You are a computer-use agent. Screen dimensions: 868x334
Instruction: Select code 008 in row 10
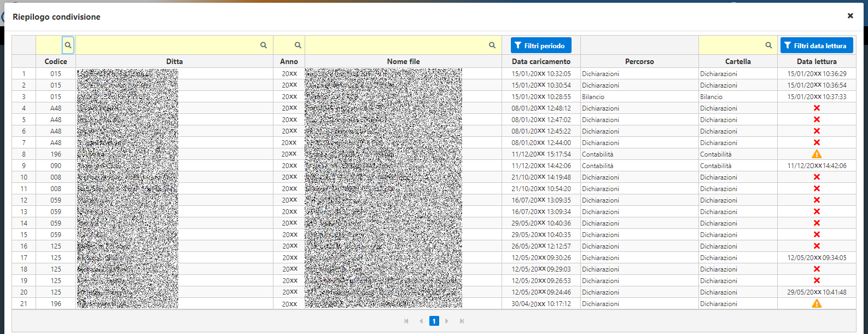click(x=56, y=177)
